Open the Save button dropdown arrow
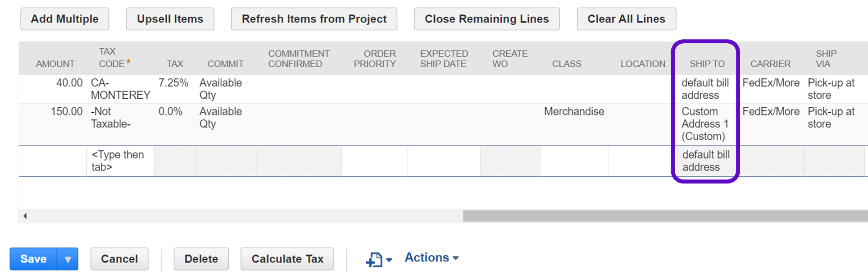Viewport: 868px width, 280px height. click(68, 259)
